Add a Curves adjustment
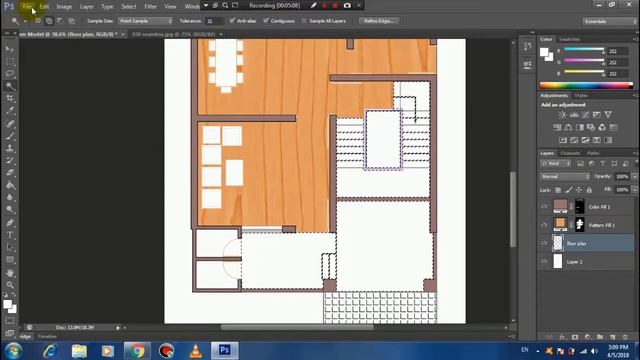640x360 pixels. (585, 115)
